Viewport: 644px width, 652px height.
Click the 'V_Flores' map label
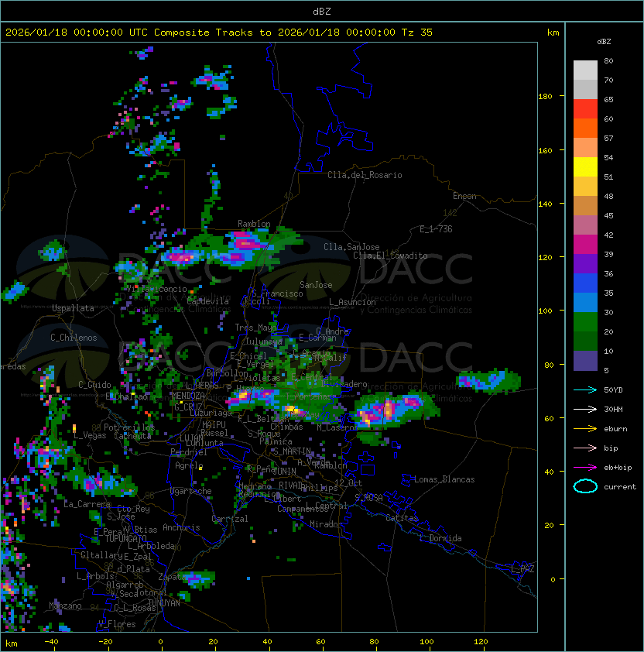click(117, 624)
